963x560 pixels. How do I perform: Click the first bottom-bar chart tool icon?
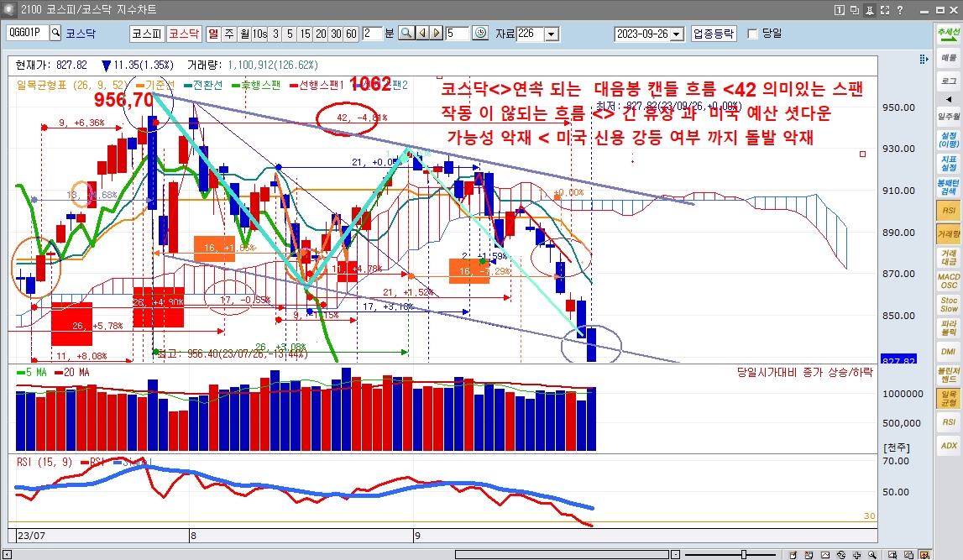point(793,555)
